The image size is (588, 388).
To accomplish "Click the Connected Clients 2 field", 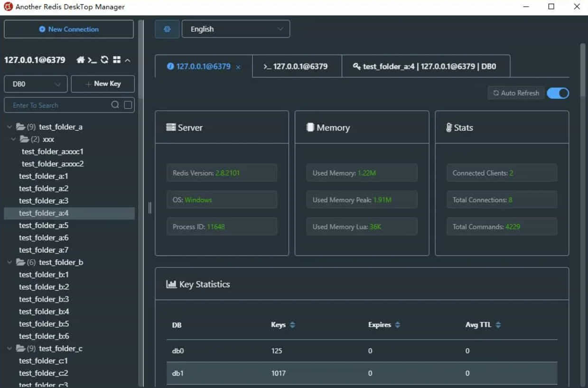I will click(x=502, y=173).
